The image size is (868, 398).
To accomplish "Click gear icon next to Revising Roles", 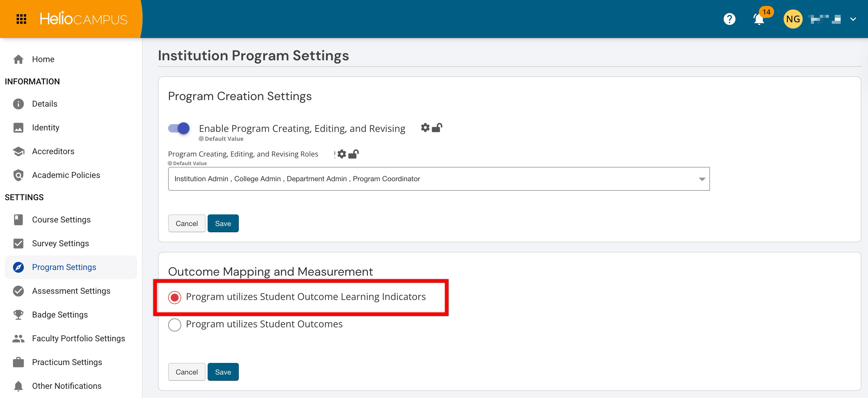I will point(342,154).
